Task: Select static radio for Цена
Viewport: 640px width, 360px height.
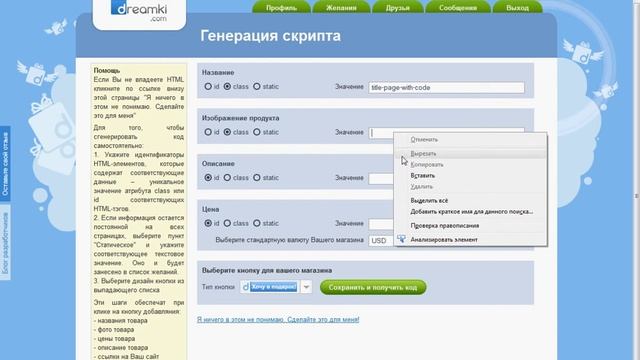Action: 257,223
